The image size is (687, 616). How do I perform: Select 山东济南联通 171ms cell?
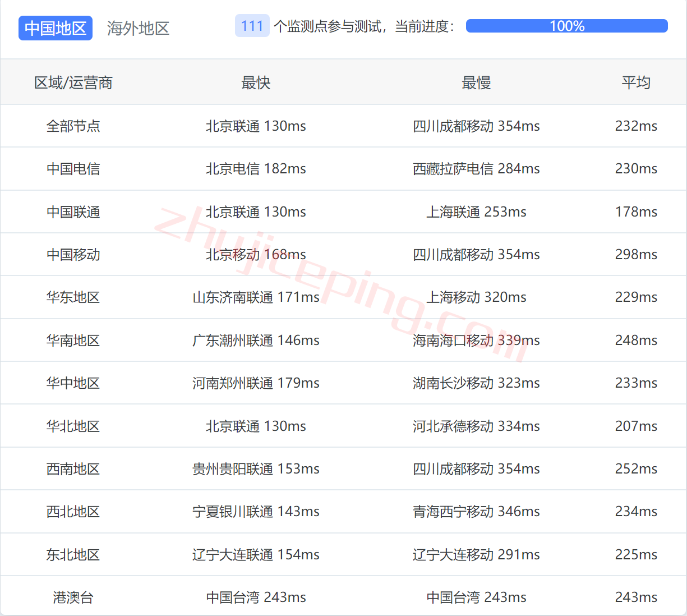tap(256, 297)
